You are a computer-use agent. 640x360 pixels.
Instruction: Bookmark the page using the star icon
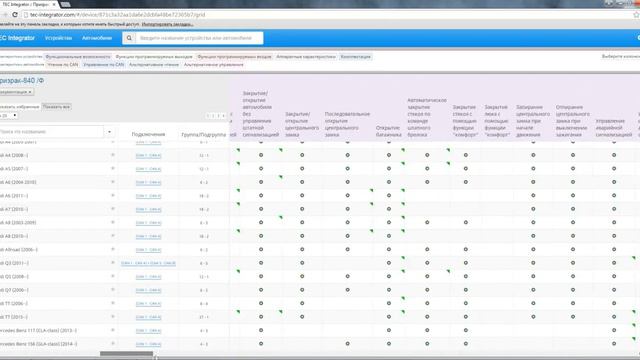636,15
